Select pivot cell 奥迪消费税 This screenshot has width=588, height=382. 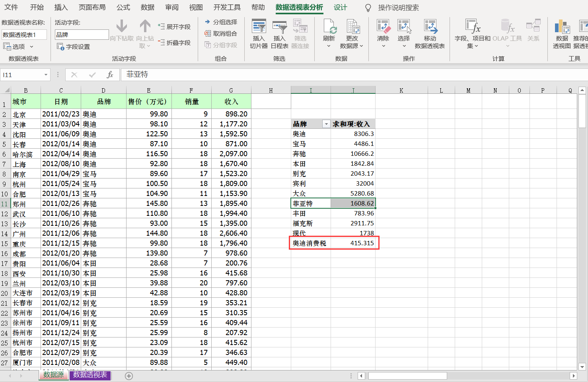point(311,243)
